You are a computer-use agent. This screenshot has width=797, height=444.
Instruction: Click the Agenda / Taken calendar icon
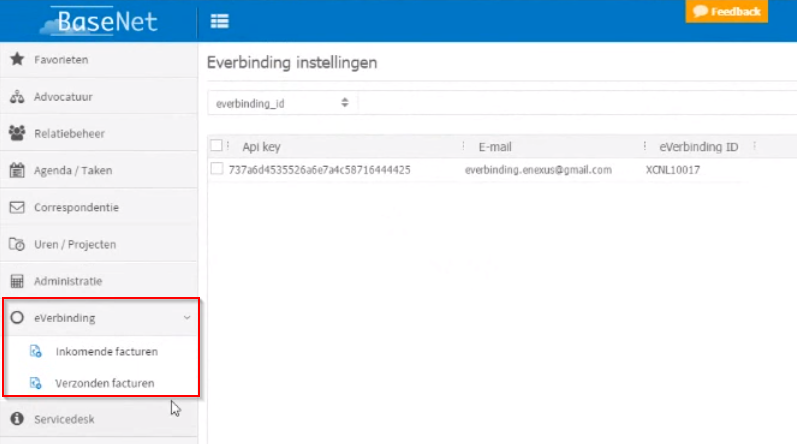point(17,170)
